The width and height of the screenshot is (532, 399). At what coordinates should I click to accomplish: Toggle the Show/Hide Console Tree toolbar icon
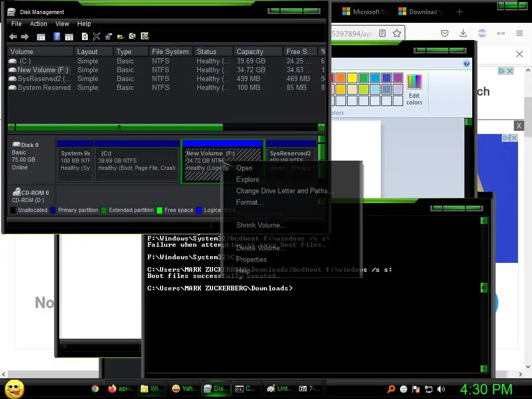(x=41, y=37)
